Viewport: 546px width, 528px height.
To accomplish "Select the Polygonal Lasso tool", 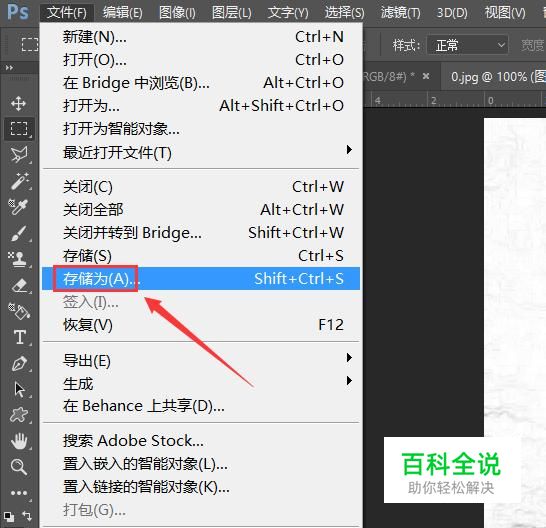I will click(x=19, y=155).
